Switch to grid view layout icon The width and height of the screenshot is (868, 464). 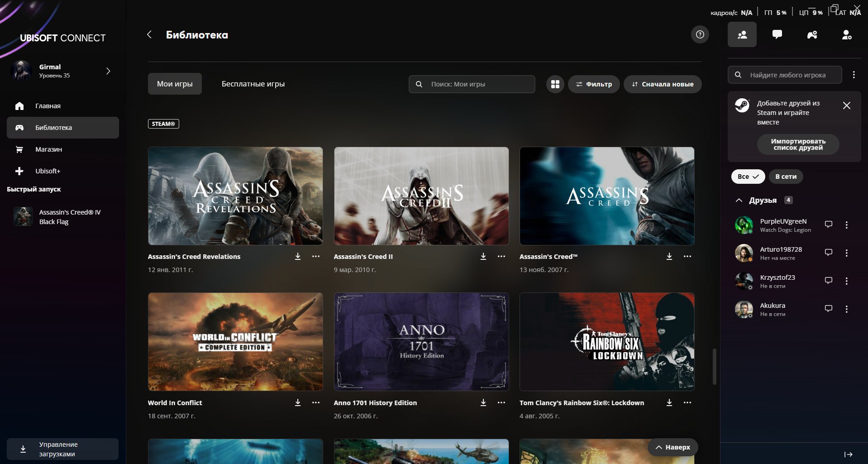[x=555, y=84]
